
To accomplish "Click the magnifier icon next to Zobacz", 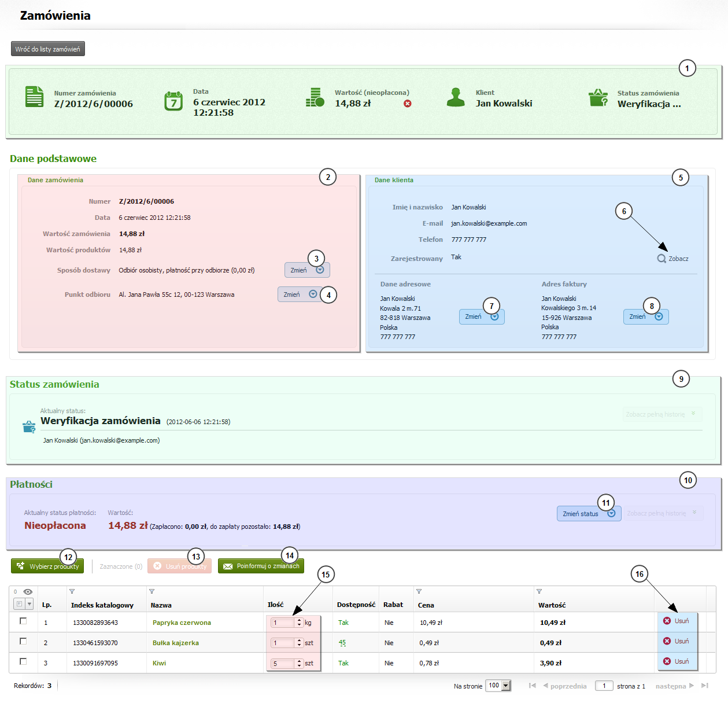I will (662, 259).
